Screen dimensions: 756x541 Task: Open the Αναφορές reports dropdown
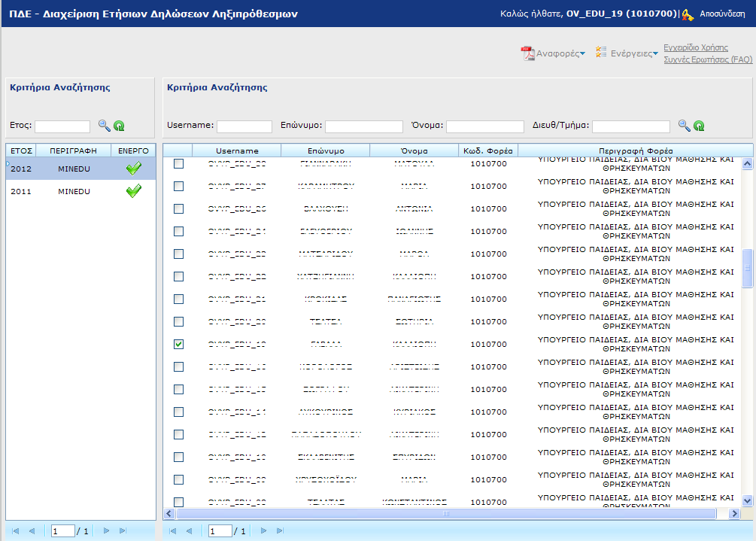pos(553,53)
